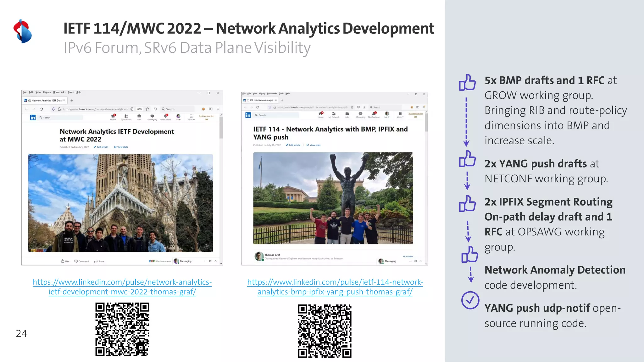The height and width of the screenshot is (362, 644).
Task: Expand Me dropdown in left LinkedIn window
Action: click(x=178, y=117)
